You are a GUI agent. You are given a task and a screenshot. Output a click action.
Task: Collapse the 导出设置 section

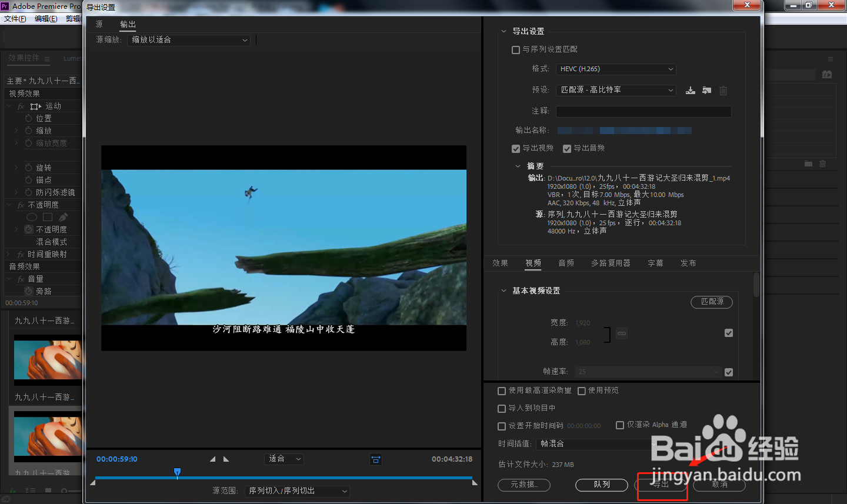point(503,32)
